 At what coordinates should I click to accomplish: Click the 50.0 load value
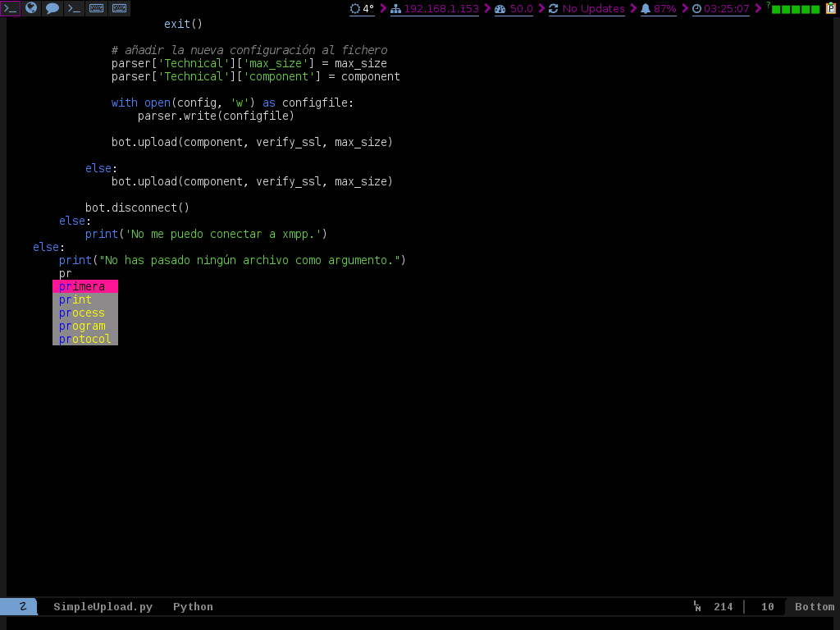point(521,8)
